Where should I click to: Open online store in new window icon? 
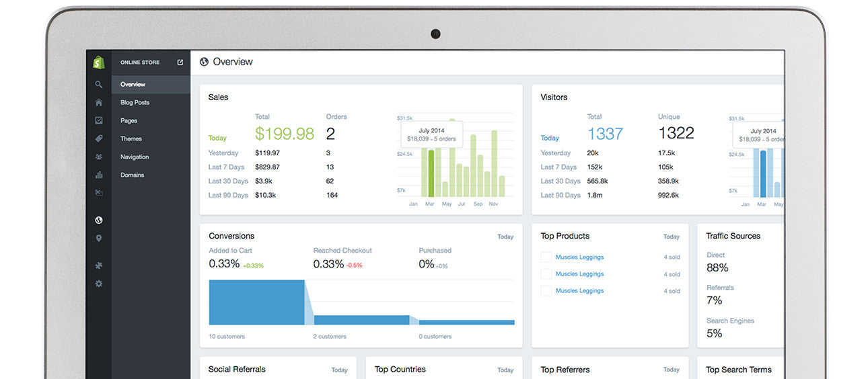coord(180,62)
